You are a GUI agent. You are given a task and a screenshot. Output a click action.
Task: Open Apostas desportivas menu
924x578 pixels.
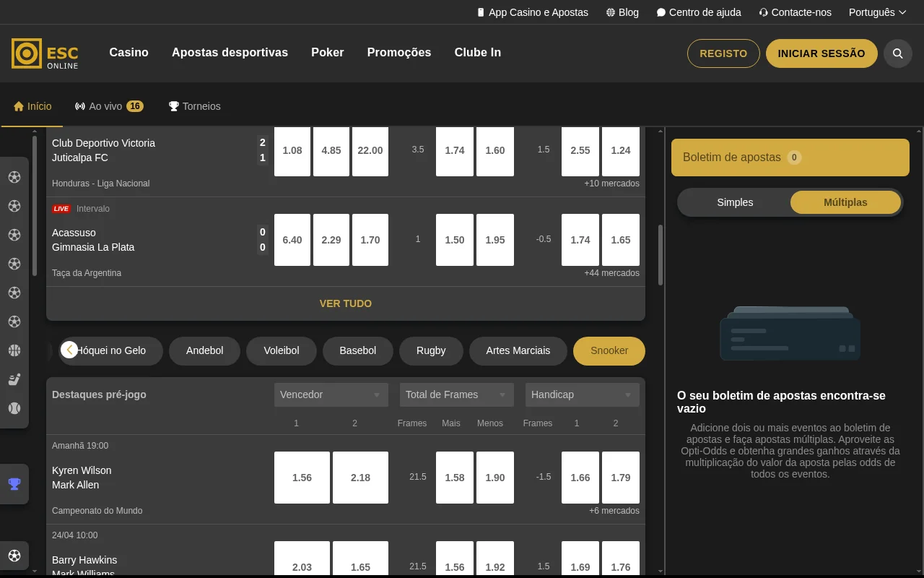click(230, 53)
